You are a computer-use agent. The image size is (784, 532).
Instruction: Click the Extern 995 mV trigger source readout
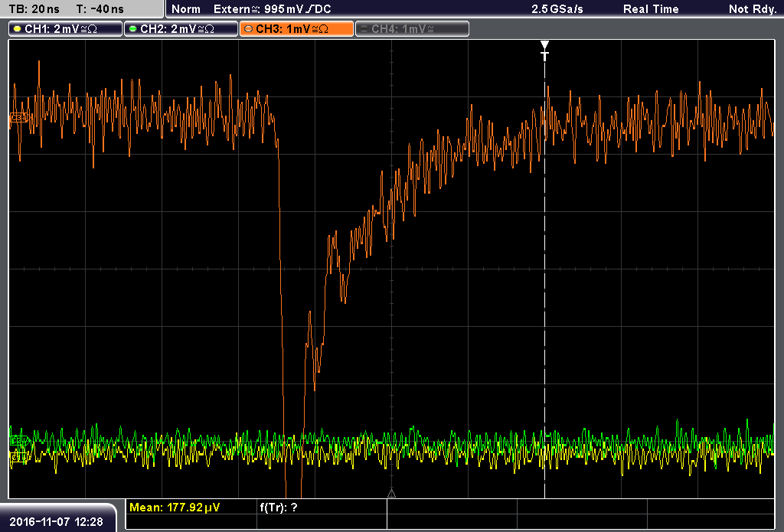click(x=272, y=9)
